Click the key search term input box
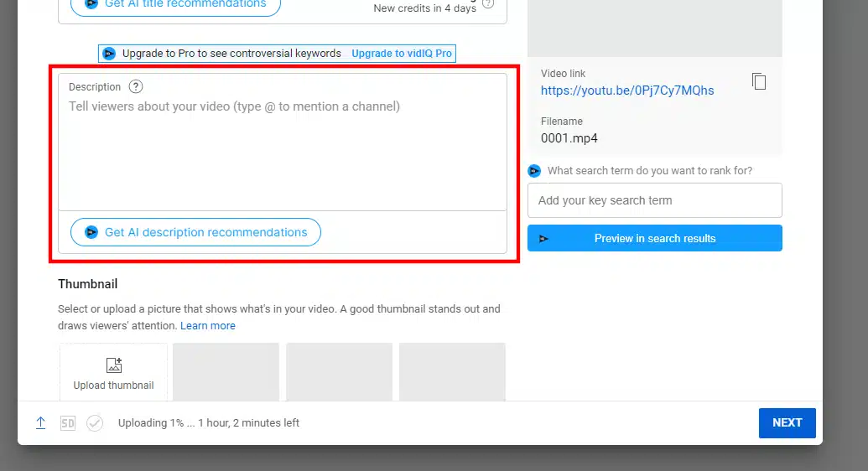The width and height of the screenshot is (868, 471). click(x=654, y=200)
